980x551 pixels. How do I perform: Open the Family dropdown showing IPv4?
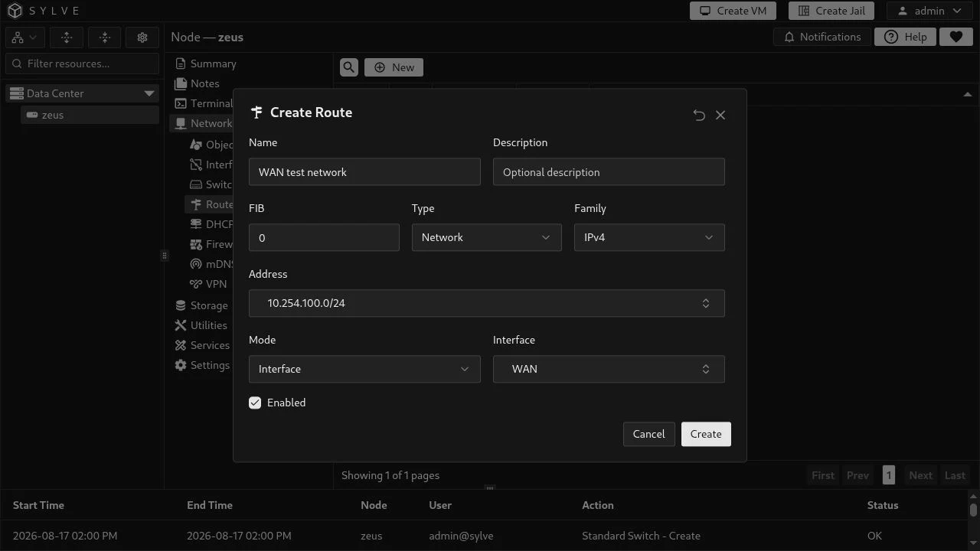pyautogui.click(x=649, y=237)
